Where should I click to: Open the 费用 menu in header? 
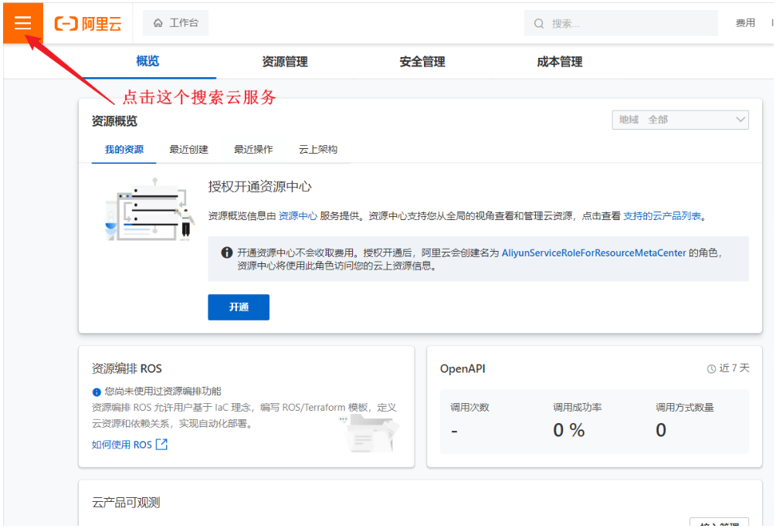point(745,23)
